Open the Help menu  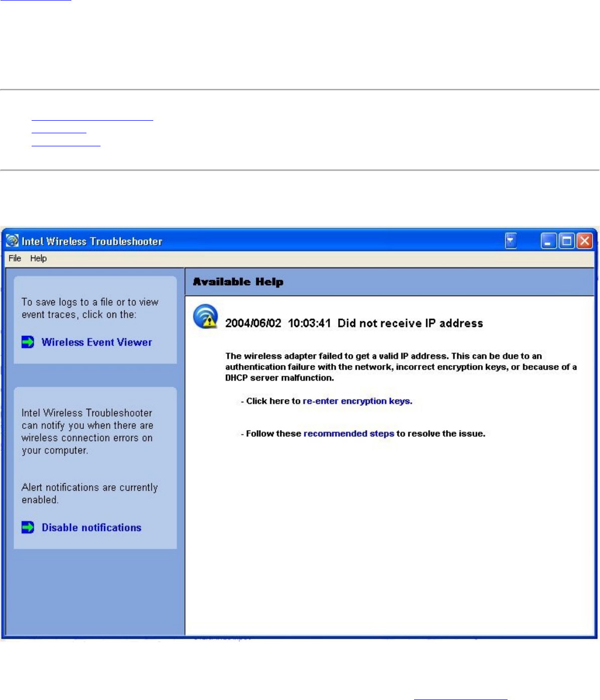point(38,258)
